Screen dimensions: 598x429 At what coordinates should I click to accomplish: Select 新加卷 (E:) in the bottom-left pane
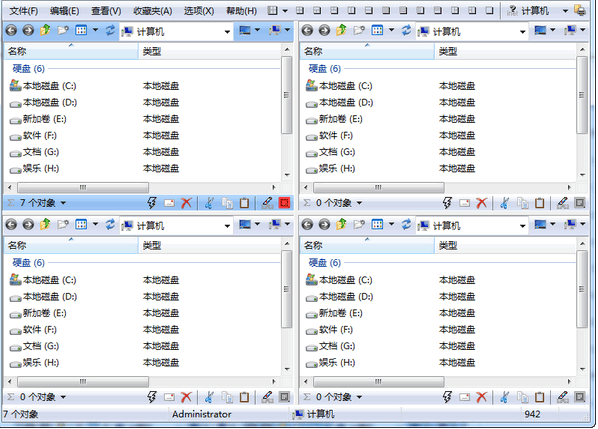click(45, 313)
